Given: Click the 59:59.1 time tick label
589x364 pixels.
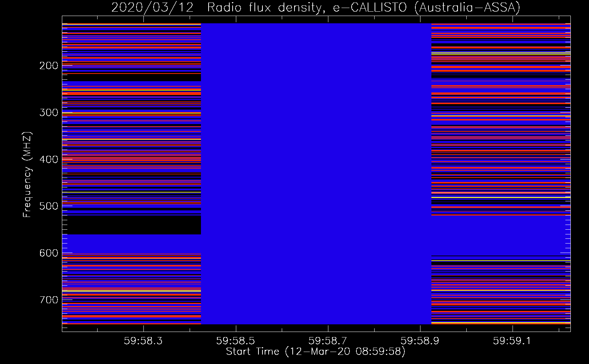Looking at the screenshot, I should (x=512, y=341).
